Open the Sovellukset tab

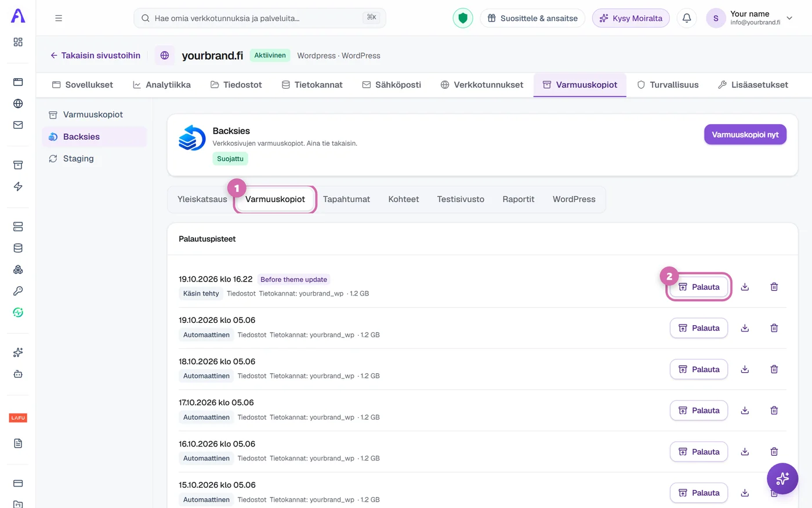(82, 85)
